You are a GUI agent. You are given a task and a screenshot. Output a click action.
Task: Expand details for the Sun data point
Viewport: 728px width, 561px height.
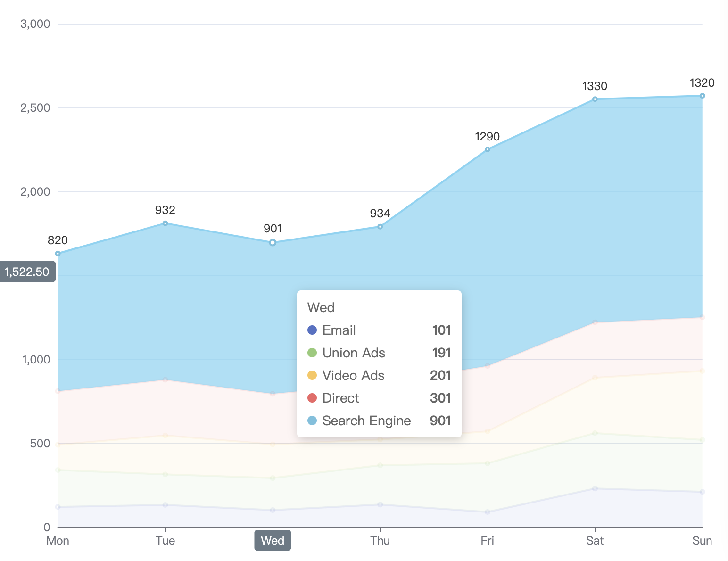click(702, 95)
